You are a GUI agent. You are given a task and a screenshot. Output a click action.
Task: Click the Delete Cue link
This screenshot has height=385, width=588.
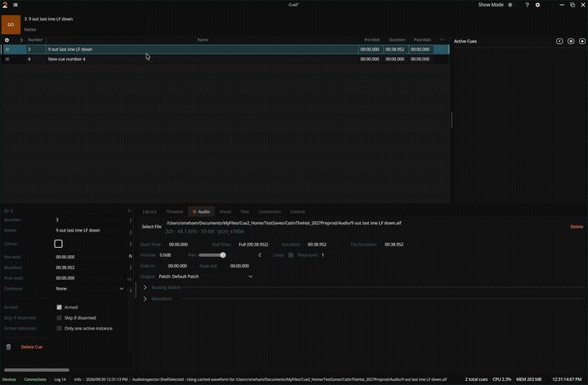click(32, 347)
